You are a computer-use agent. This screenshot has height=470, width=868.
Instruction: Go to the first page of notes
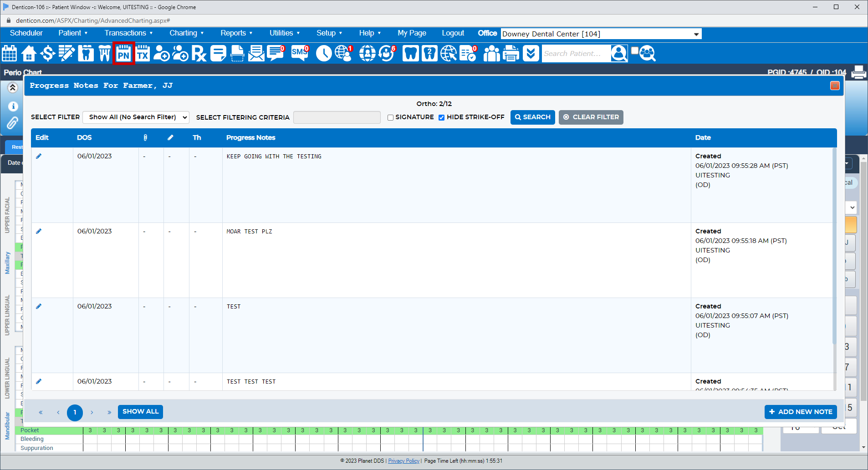(x=41, y=413)
